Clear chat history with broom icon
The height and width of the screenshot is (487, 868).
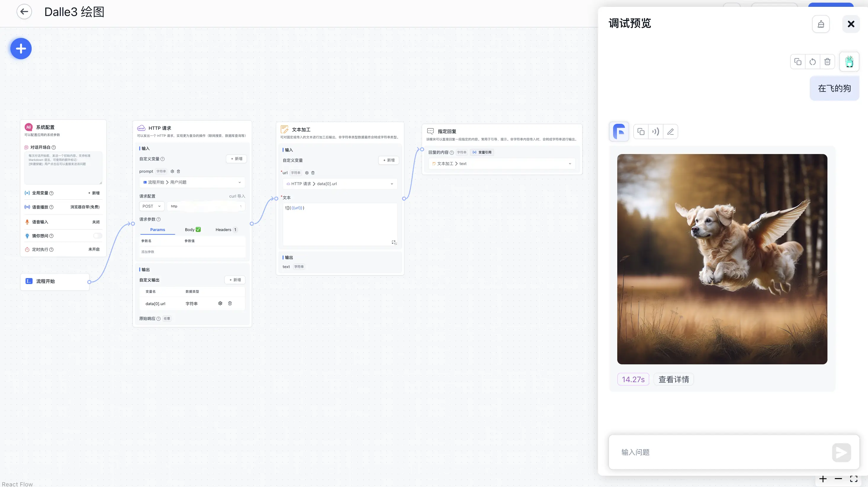821,24
